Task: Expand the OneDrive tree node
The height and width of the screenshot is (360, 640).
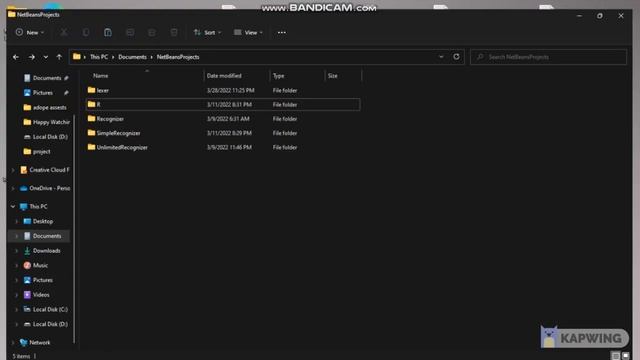Action: click(13, 188)
